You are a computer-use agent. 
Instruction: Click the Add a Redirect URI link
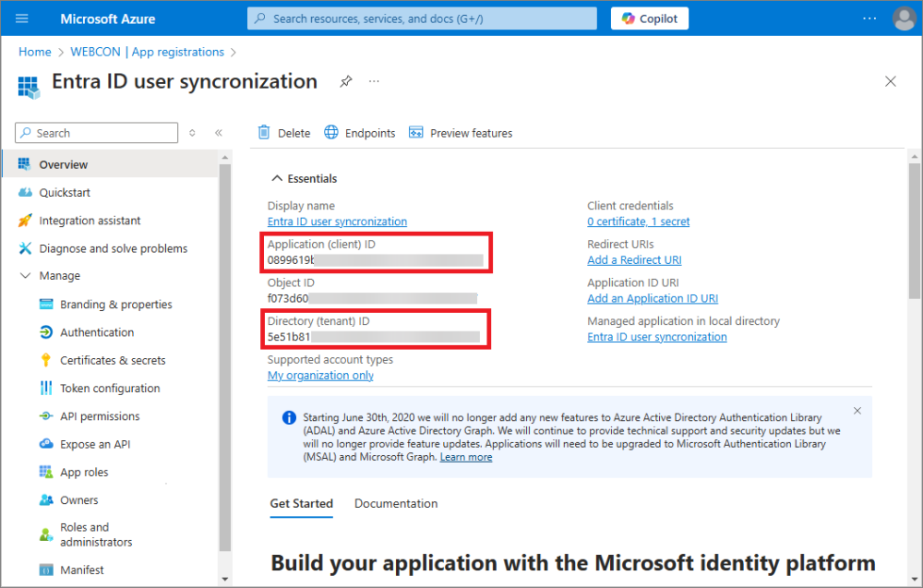[634, 260]
